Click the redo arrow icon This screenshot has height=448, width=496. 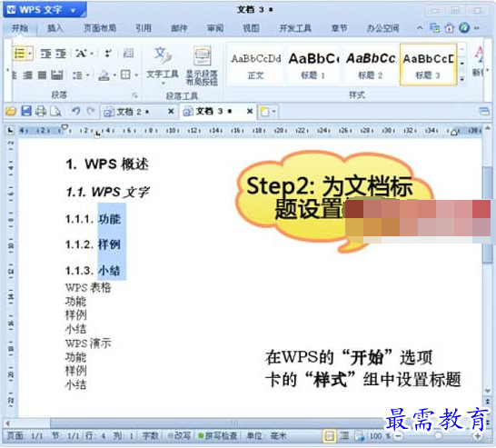point(91,111)
